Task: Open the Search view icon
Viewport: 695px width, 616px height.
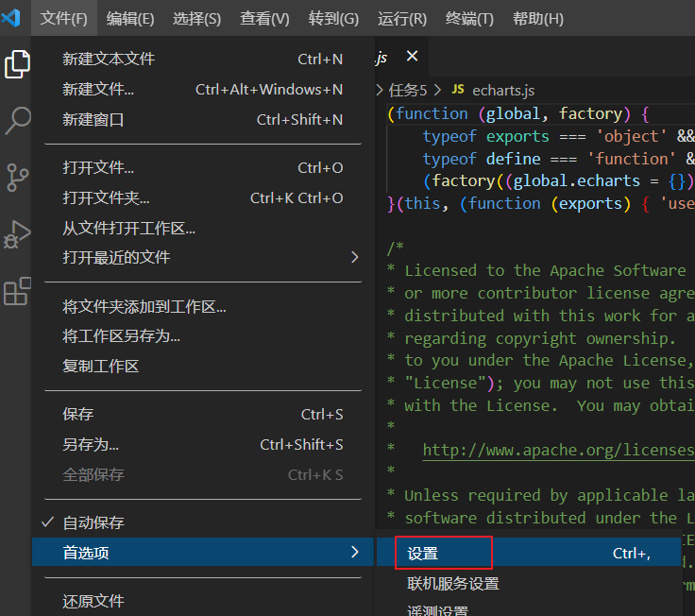Action: [x=17, y=120]
